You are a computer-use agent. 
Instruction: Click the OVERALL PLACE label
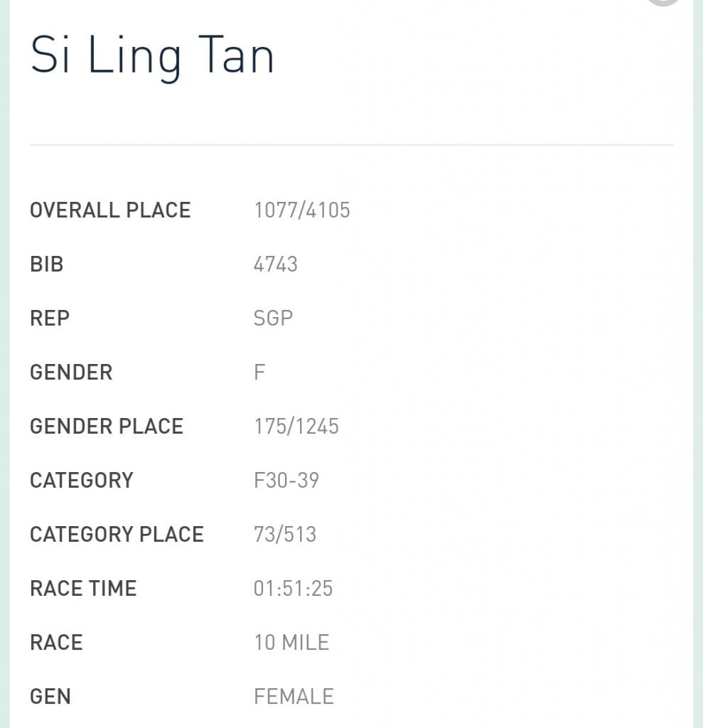(x=110, y=210)
